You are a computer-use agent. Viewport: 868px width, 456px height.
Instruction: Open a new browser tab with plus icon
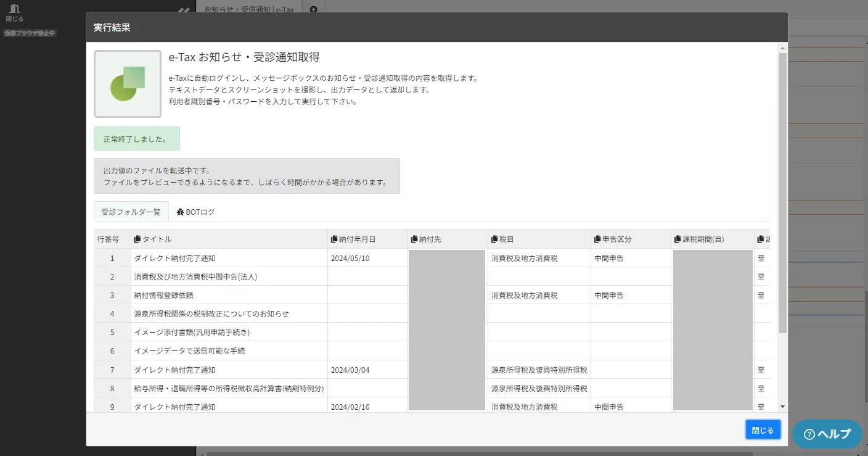tap(313, 9)
